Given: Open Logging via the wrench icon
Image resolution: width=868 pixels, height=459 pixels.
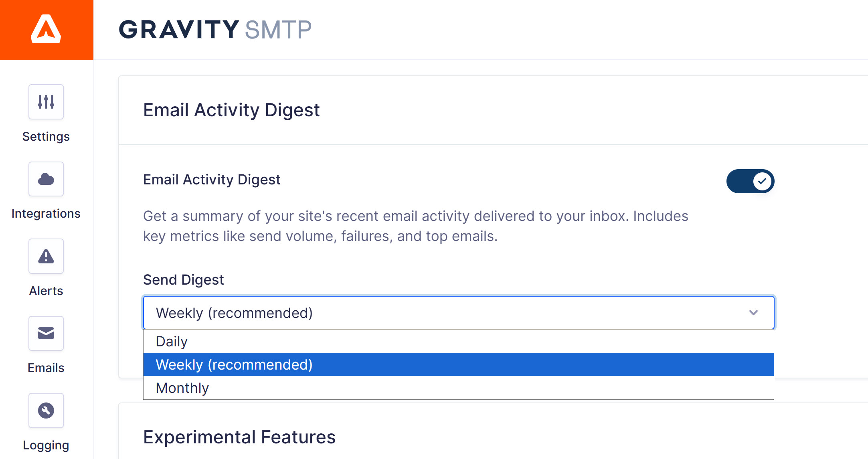Looking at the screenshot, I should pos(46,410).
